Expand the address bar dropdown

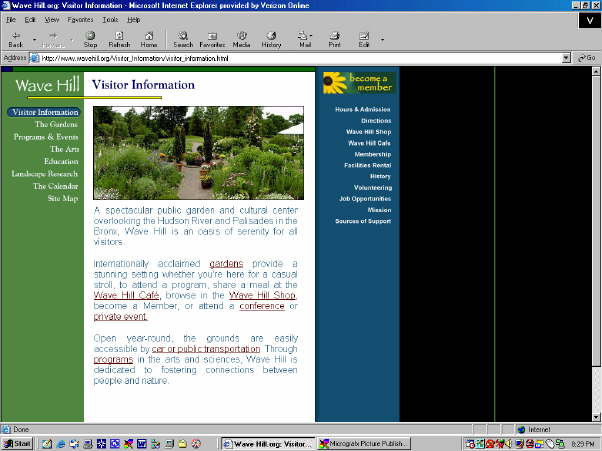pyautogui.click(x=566, y=58)
